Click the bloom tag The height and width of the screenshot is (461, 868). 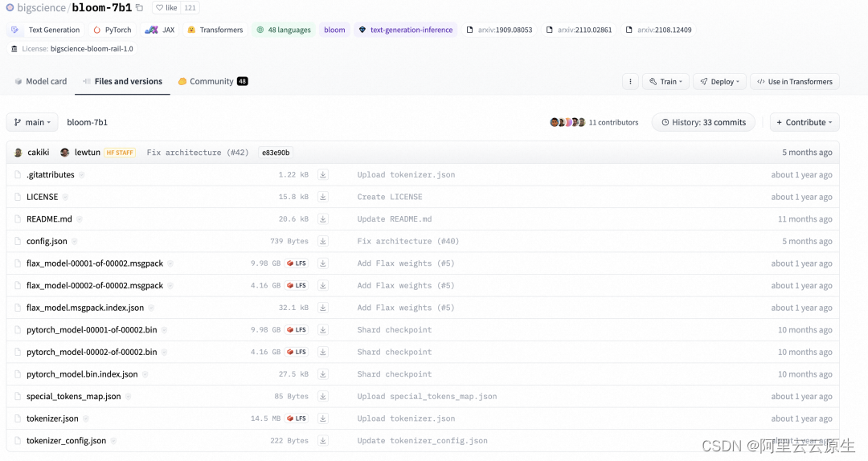(334, 30)
